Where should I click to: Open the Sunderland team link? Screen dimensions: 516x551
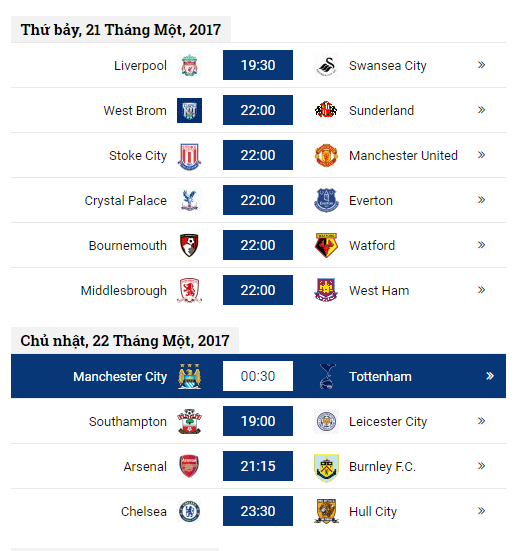click(x=381, y=110)
